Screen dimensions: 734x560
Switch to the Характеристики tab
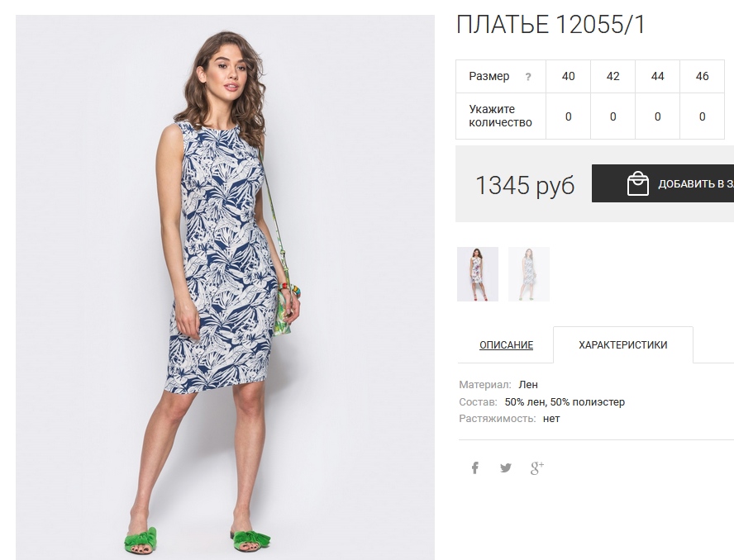[622, 344]
